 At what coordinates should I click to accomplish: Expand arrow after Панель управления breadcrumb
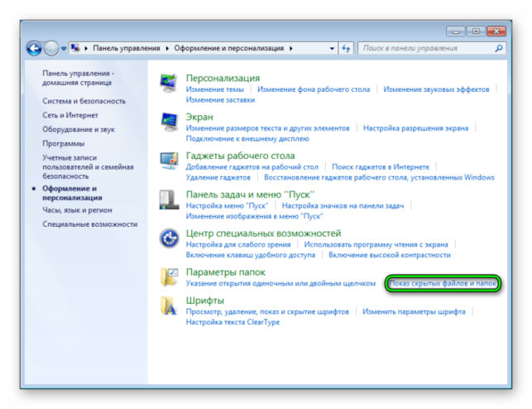[167, 48]
